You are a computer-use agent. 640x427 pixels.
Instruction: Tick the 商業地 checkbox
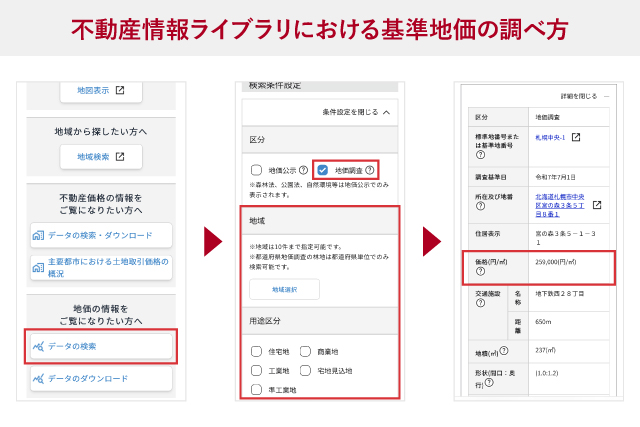click(x=305, y=351)
